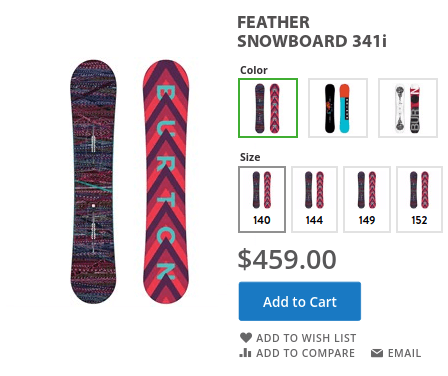The width and height of the screenshot is (448, 376).
Task: Click the Size label
Action: (x=250, y=157)
